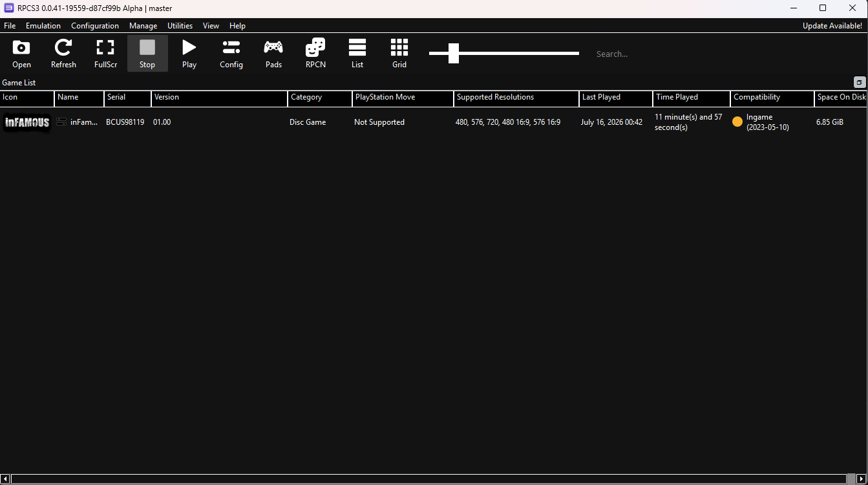868x485 pixels.
Task: Click the Update Available! link
Action: [832, 26]
